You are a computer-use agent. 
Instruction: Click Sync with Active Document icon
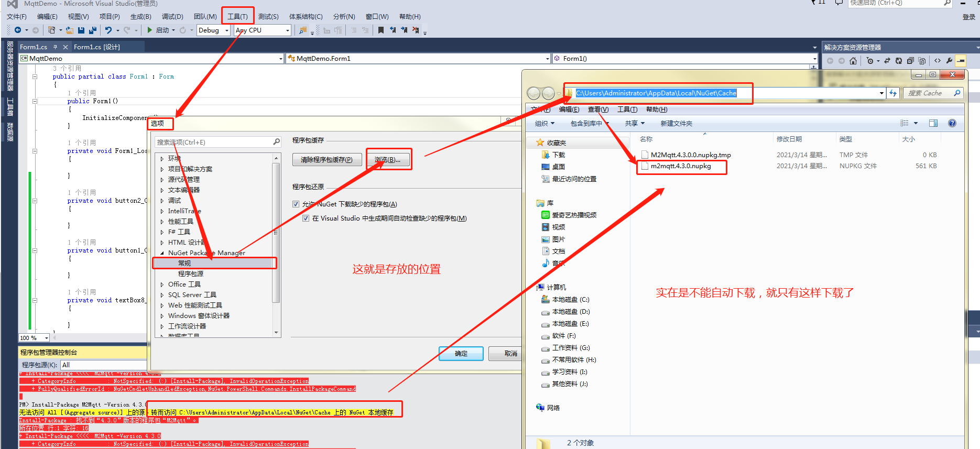(887, 61)
